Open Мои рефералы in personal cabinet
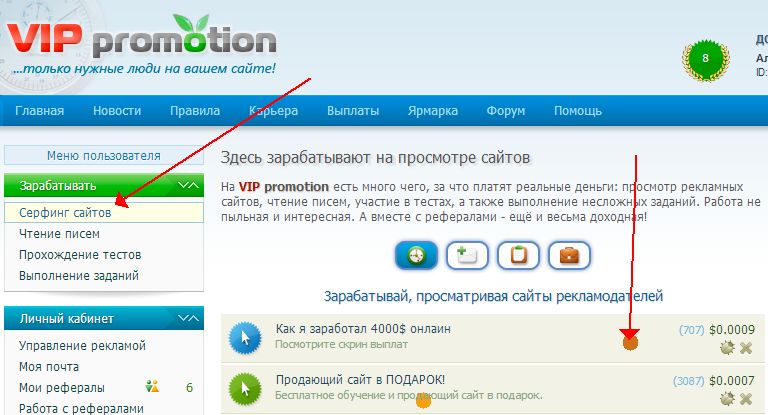 [x=62, y=388]
